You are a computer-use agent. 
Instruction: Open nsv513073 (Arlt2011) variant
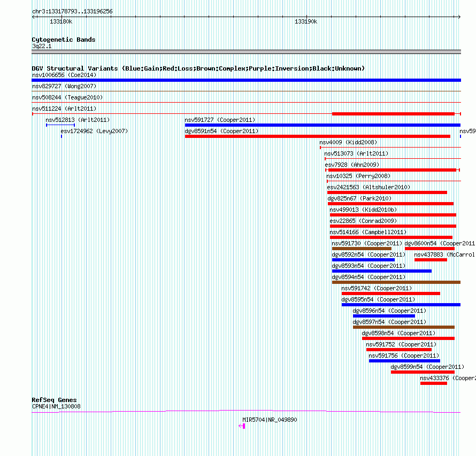[x=356, y=153]
